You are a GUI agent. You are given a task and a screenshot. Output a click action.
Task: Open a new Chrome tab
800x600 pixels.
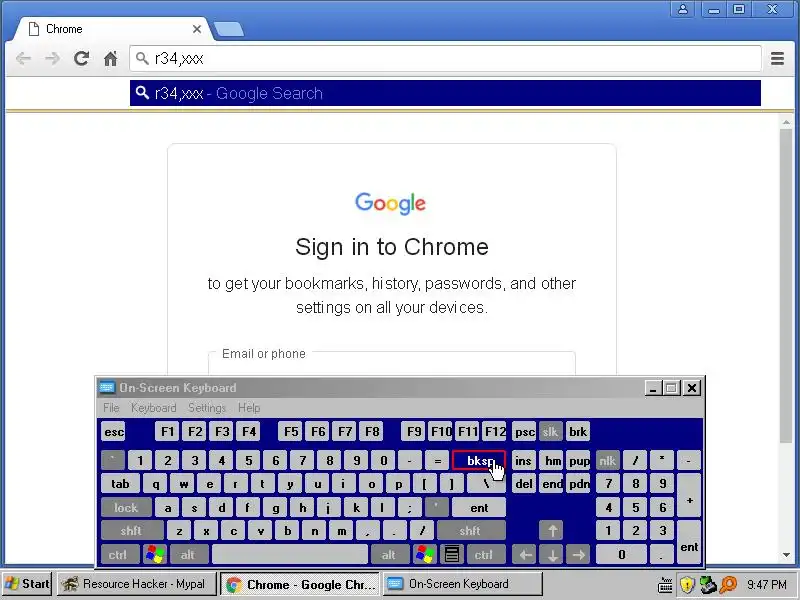coord(228,30)
